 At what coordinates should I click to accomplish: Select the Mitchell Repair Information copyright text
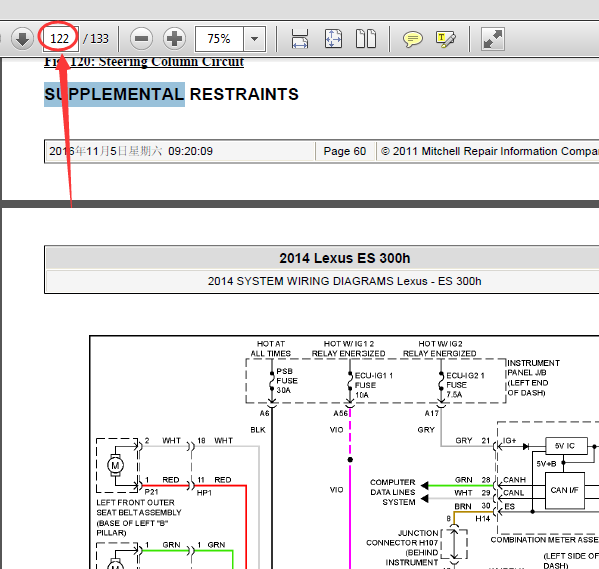[490, 151]
